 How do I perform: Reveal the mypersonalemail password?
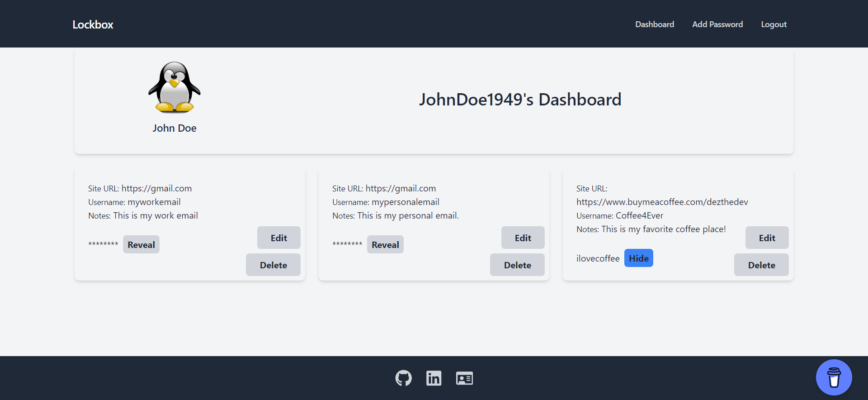385,244
